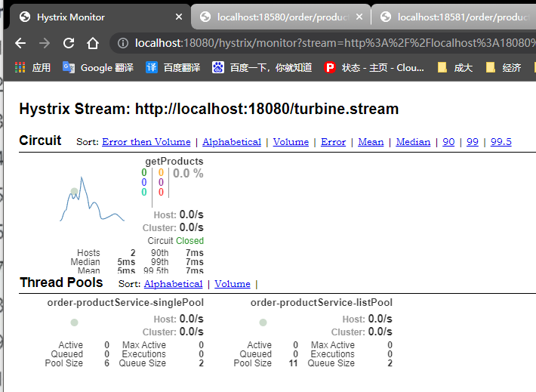Sort circuits by 99 percentile
The width and height of the screenshot is (536, 392).
[x=473, y=141]
